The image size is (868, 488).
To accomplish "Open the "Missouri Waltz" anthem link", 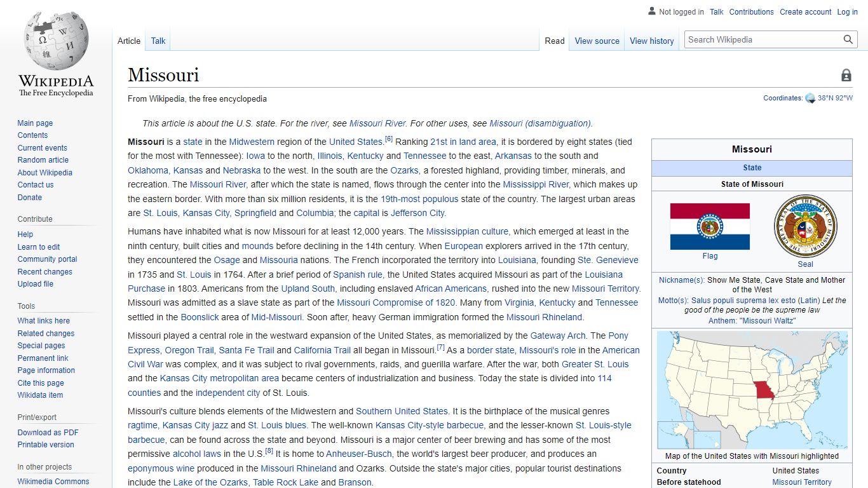I will [x=767, y=321].
